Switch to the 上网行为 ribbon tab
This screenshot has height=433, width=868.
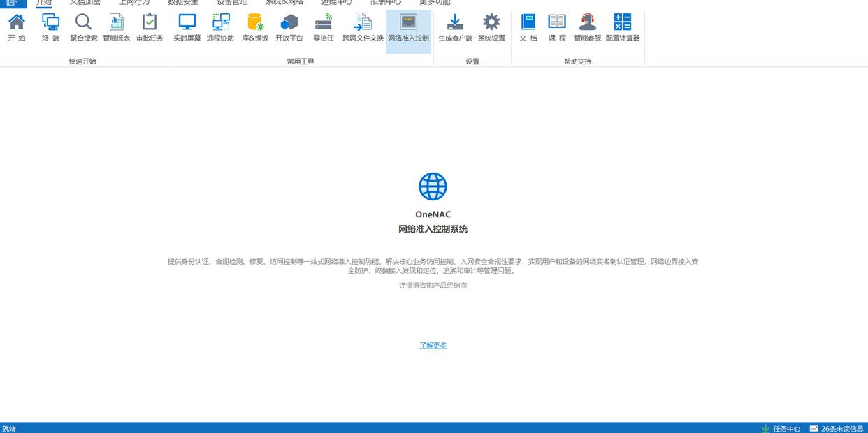click(x=134, y=3)
